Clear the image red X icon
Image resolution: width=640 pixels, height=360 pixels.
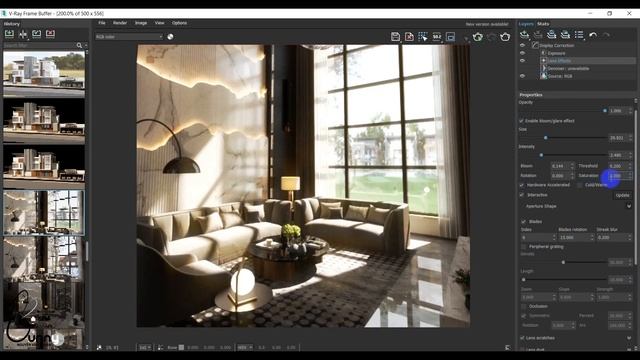pyautogui.click(x=409, y=37)
